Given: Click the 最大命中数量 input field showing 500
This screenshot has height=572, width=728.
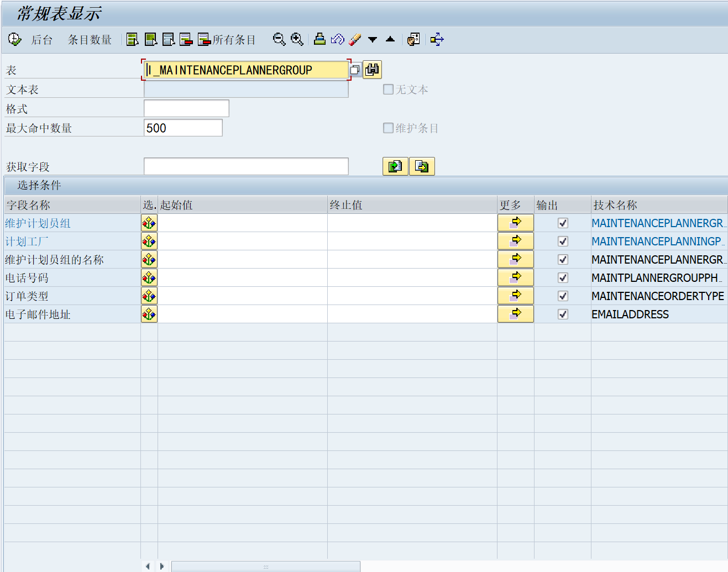Looking at the screenshot, I should pos(182,128).
